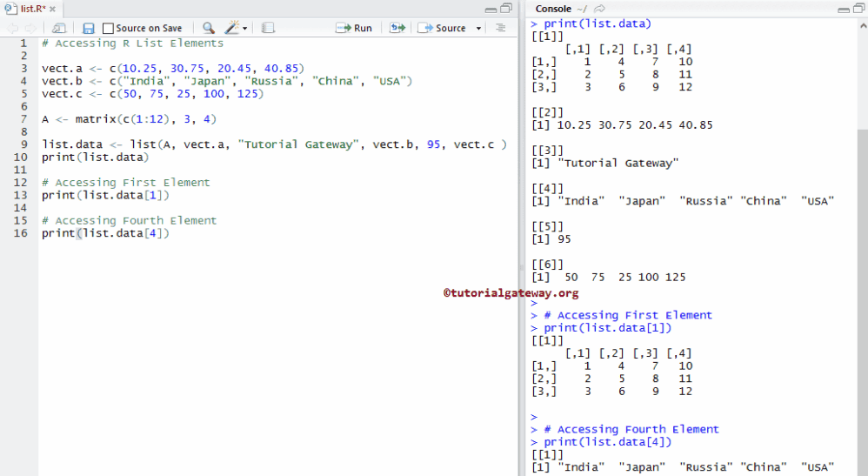Click print(list.data[1]) command in console

[x=607, y=328]
